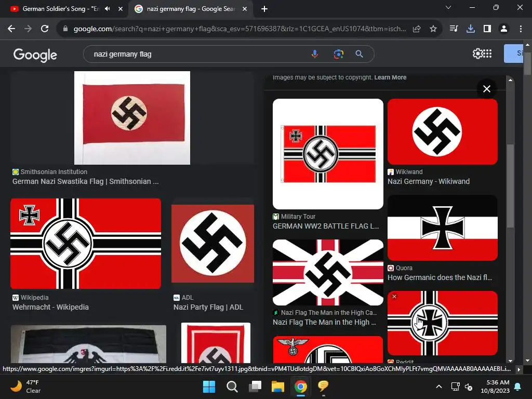Open weather widget 47°F Clear
The height and width of the screenshot is (399, 532).
click(26, 387)
